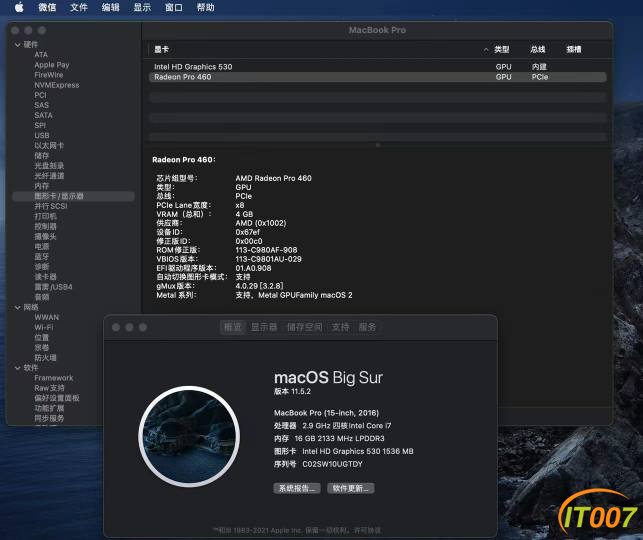Select 电源 in the sidebar
The width and height of the screenshot is (643, 540).
coord(41,246)
